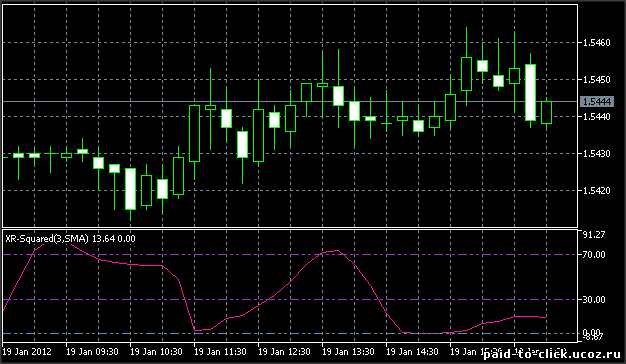Click the 19 Jan 09:30 time label
Viewport: 626px width, 364px height.
coord(92,352)
